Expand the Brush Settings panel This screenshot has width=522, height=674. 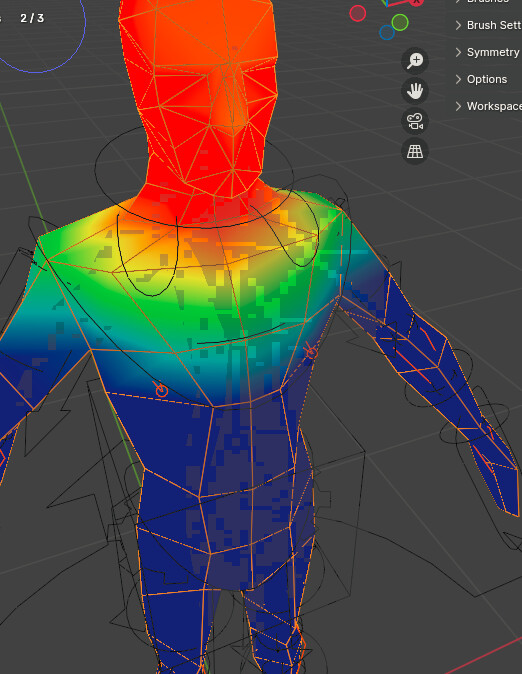(488, 25)
